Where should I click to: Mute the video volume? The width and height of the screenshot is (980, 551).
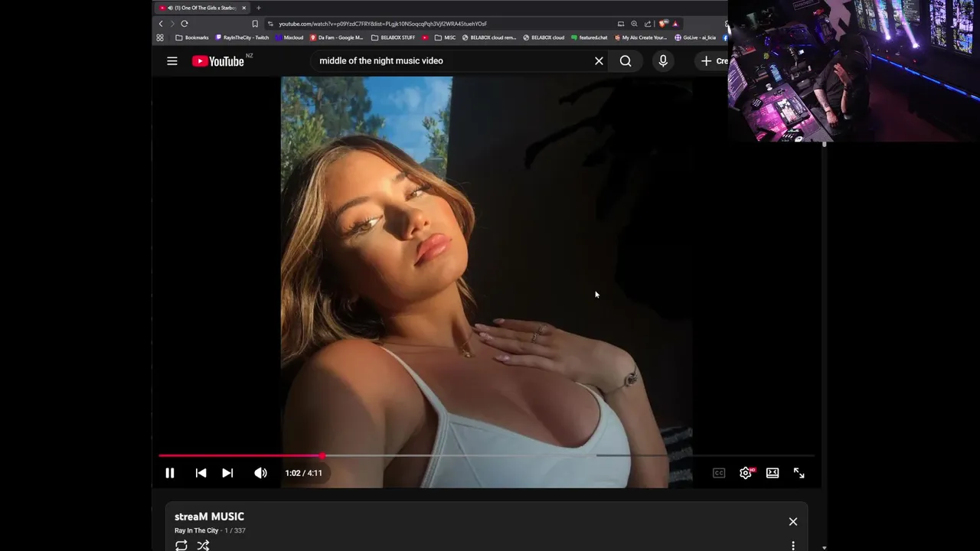[261, 473]
